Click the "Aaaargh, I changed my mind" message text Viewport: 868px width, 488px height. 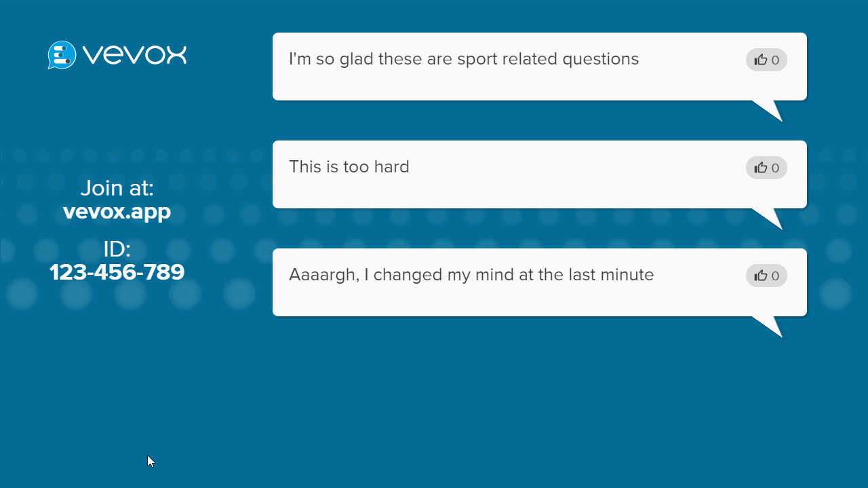[471, 275]
